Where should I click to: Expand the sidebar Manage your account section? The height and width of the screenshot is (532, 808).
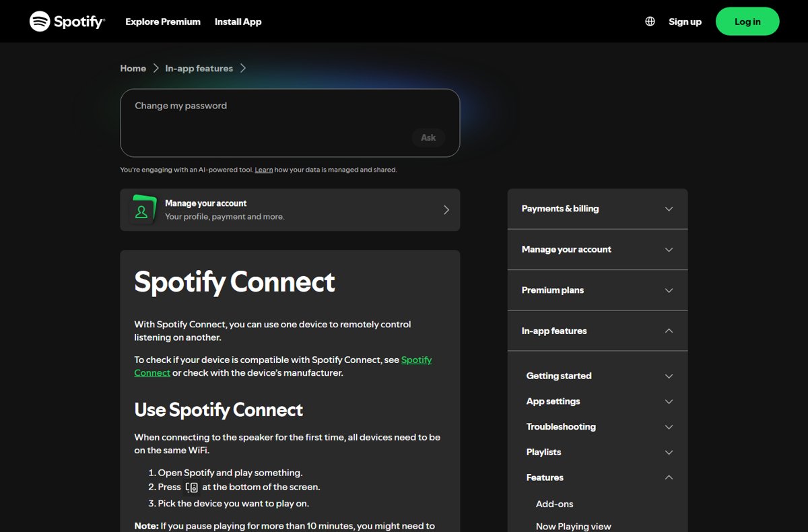[x=597, y=249]
